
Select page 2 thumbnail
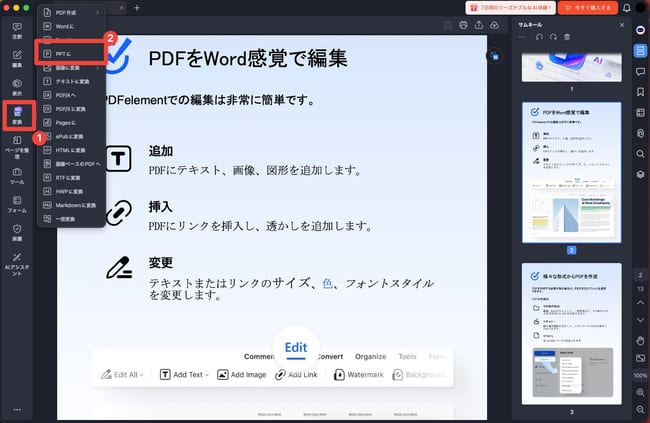point(572,172)
